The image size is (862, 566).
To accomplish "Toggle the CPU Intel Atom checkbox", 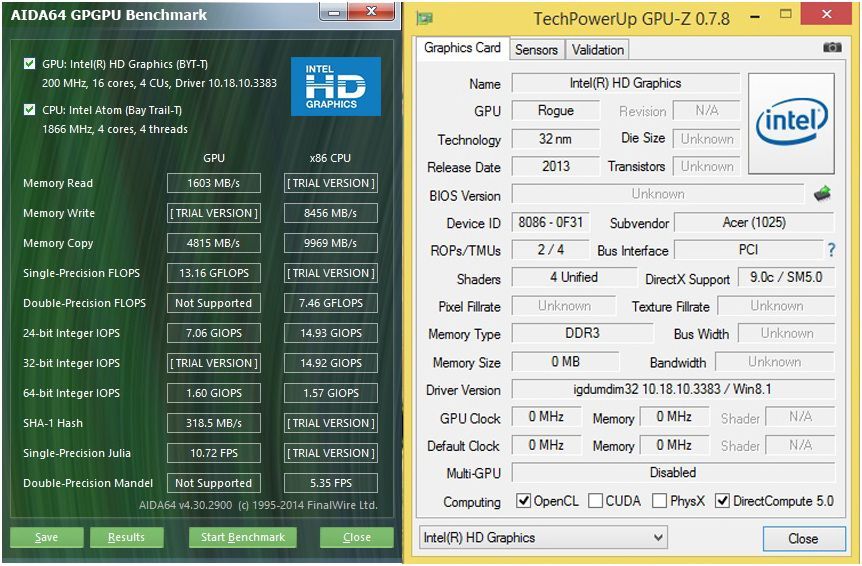I will pyautogui.click(x=30, y=110).
